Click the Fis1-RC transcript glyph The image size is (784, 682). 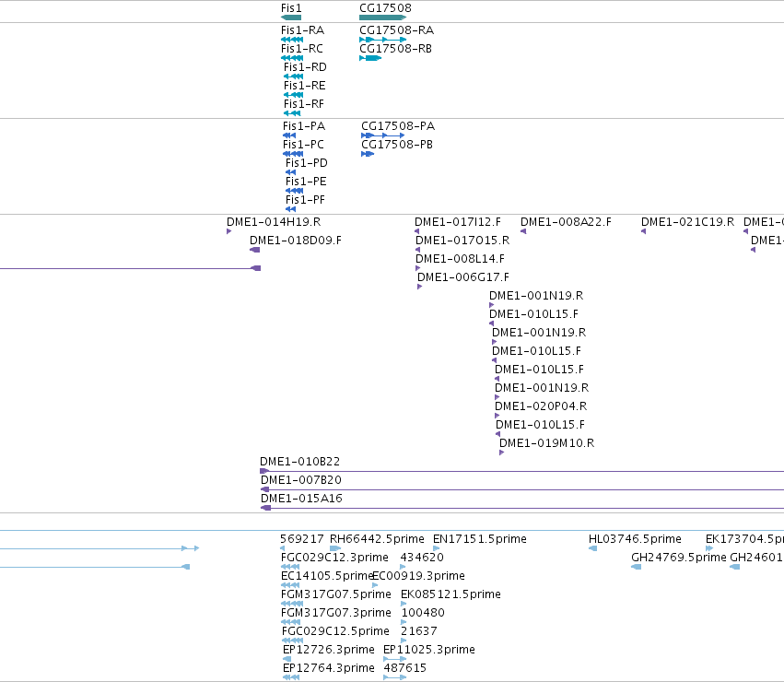[x=292, y=58]
